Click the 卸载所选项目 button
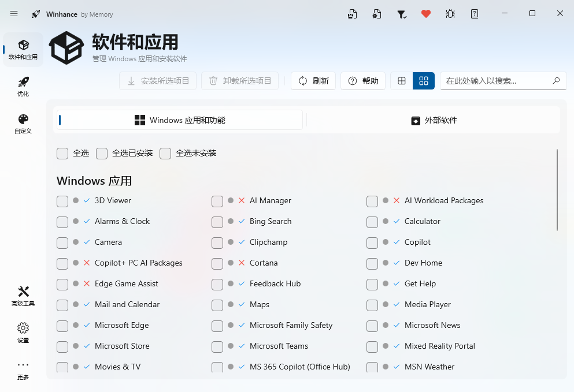This screenshot has width=574, height=392. [240, 81]
